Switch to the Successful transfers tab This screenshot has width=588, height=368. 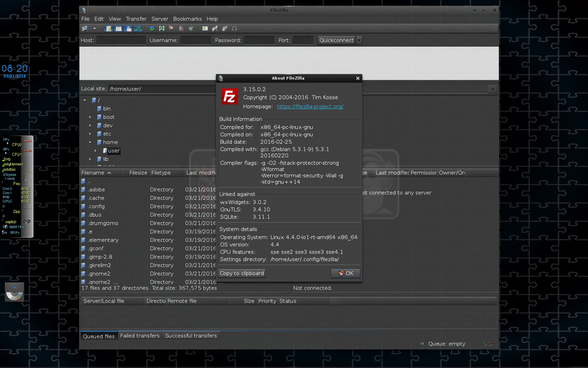click(191, 336)
